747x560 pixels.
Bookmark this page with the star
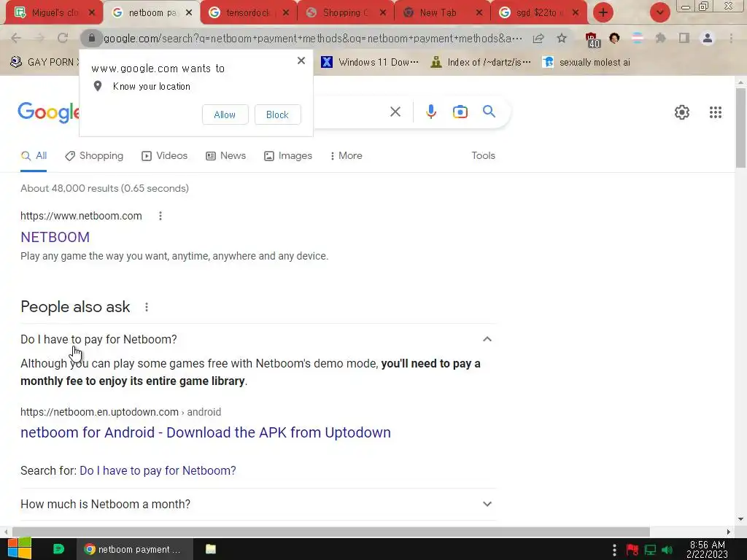click(x=562, y=38)
